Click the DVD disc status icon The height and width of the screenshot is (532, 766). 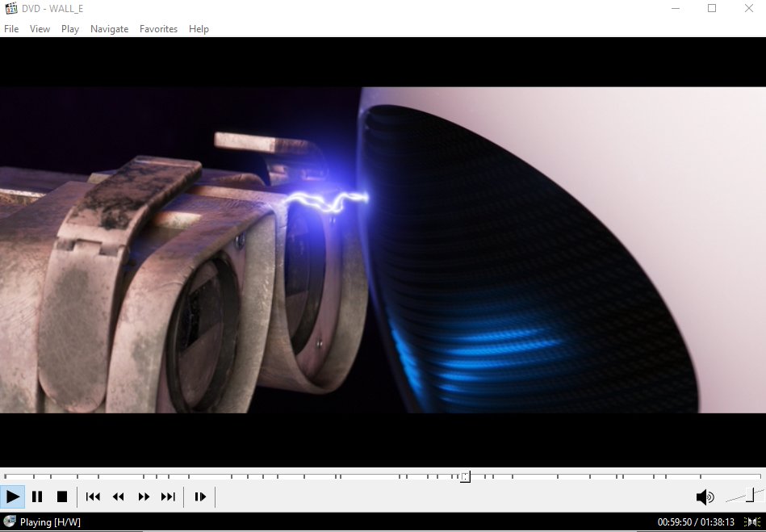pos(9,522)
